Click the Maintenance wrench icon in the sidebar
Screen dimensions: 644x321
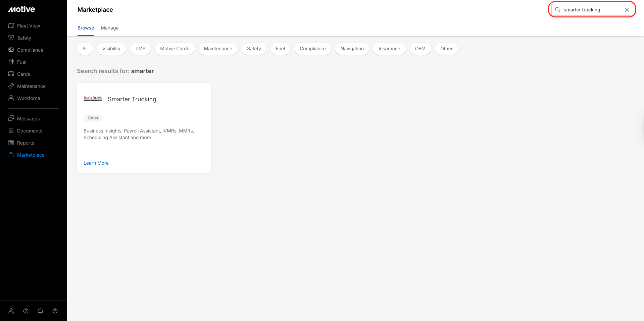[x=11, y=86]
